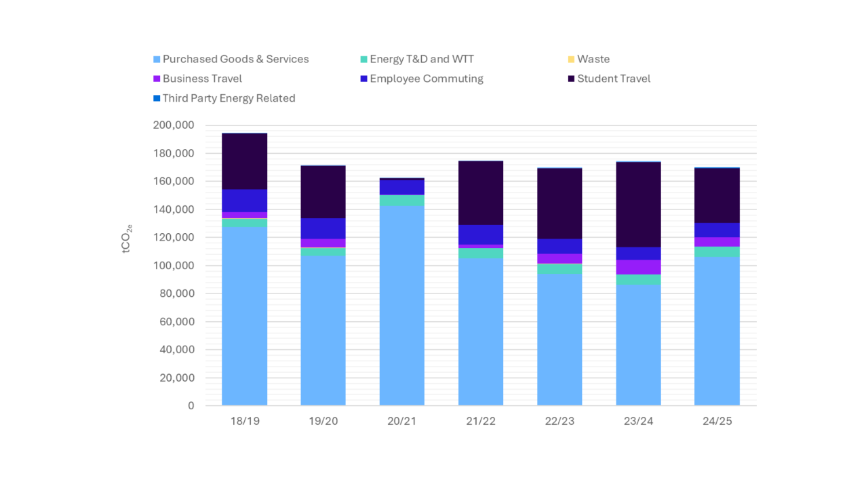Click the 18/19 Student Travel bar segment

(x=244, y=161)
